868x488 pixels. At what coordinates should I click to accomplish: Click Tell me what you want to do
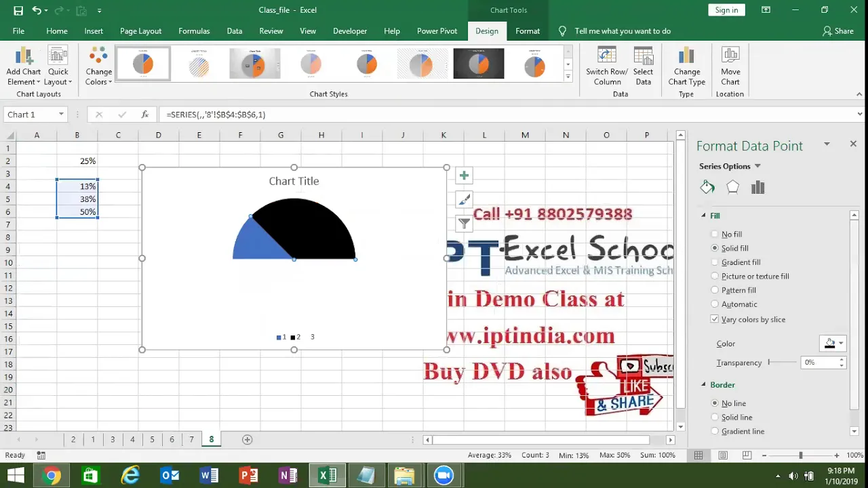623,31
